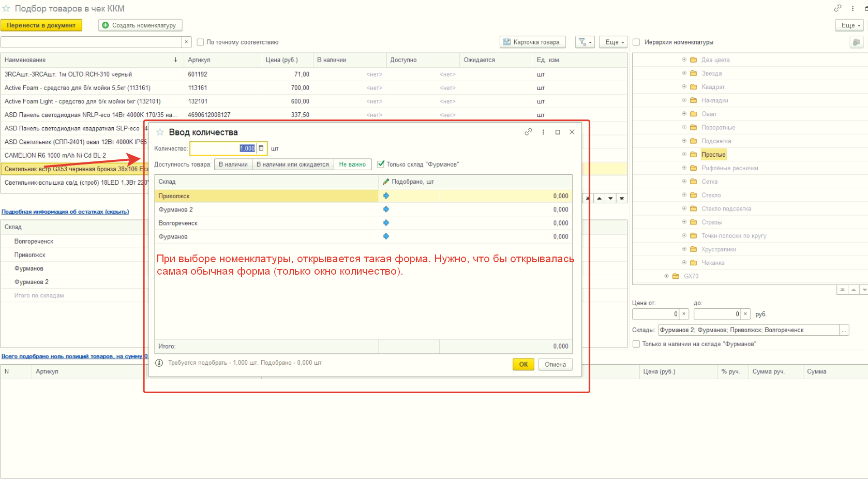Open the filter funnel dropdown
The image size is (868, 479).
[585, 42]
